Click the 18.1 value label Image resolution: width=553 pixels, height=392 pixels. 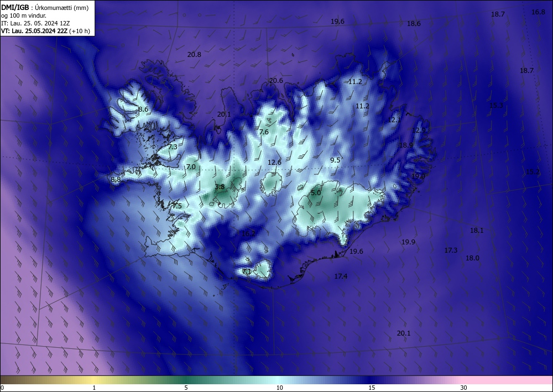tap(477, 231)
